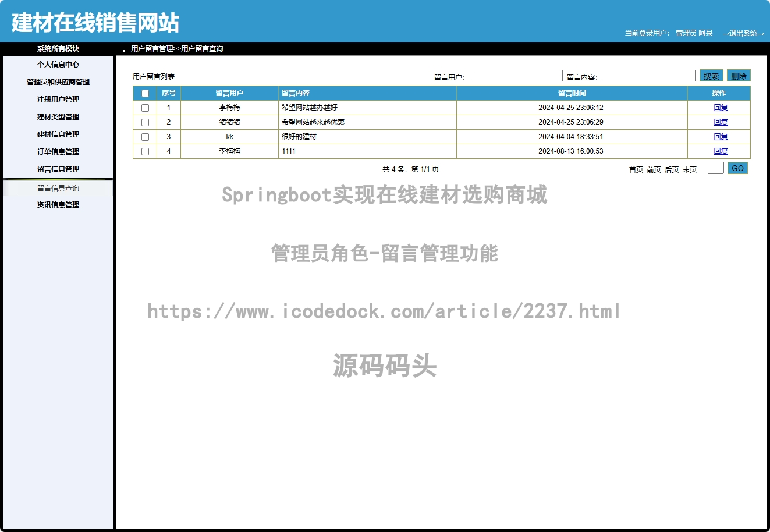Viewport: 770px width, 532px height.
Task: Go to 首页 first page
Action: point(636,170)
